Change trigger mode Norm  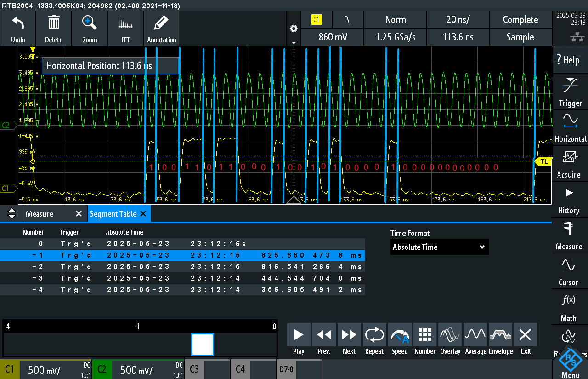[396, 20]
